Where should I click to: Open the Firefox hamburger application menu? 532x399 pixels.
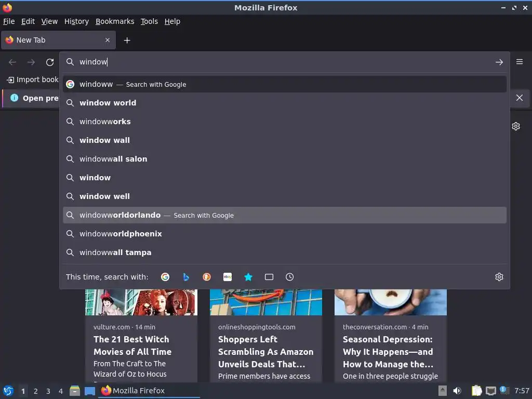pos(520,62)
